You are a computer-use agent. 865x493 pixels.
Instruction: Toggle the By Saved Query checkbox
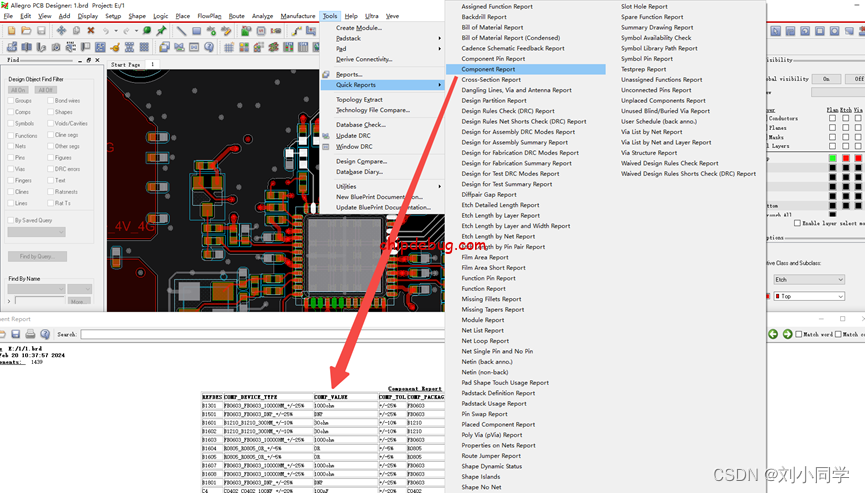tap(11, 220)
